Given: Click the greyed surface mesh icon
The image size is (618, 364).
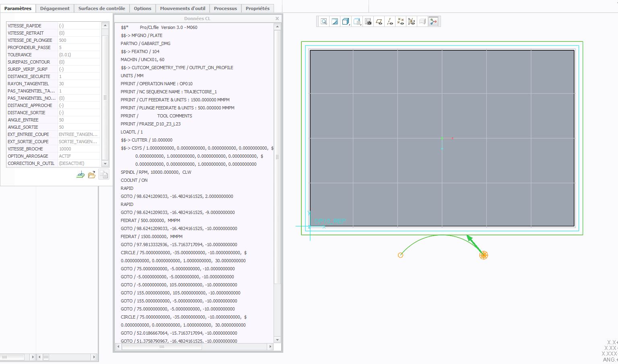Looking at the screenshot, I should [x=422, y=22].
